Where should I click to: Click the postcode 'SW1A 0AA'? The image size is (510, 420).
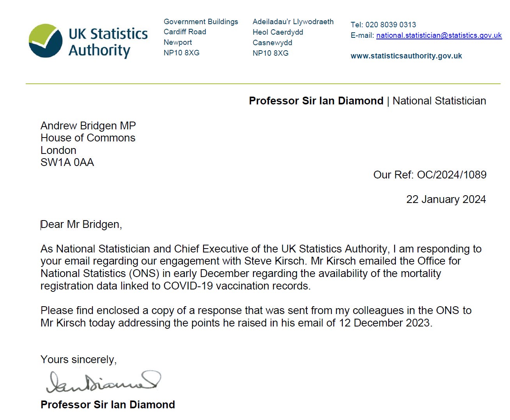67,162
